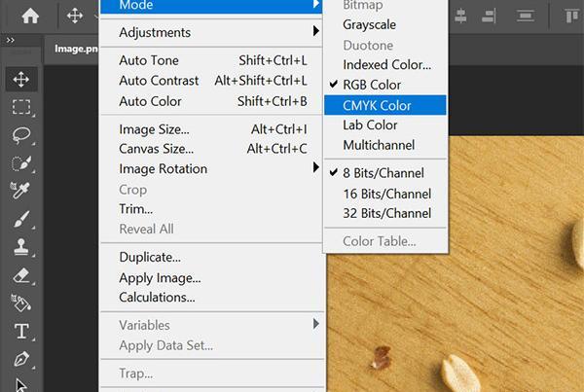Select the Rectangular Marquee tool
Viewport: 584px width, 392px height.
21,107
